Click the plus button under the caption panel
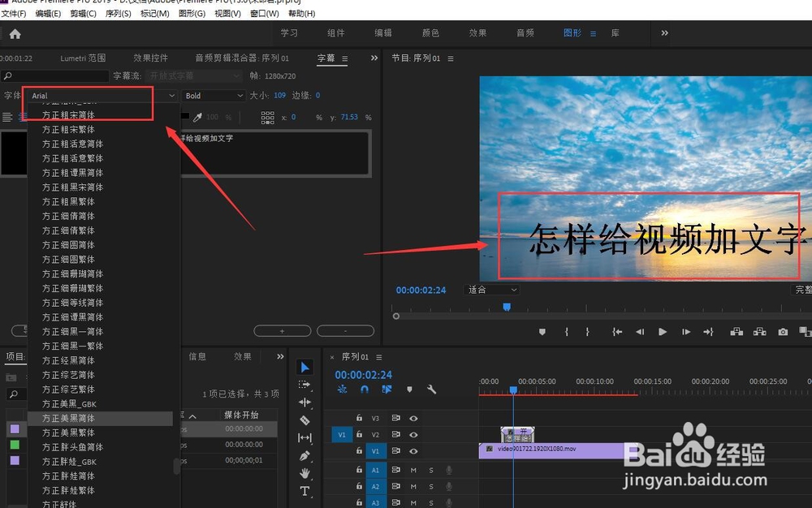This screenshot has width=812, height=508. pos(282,331)
